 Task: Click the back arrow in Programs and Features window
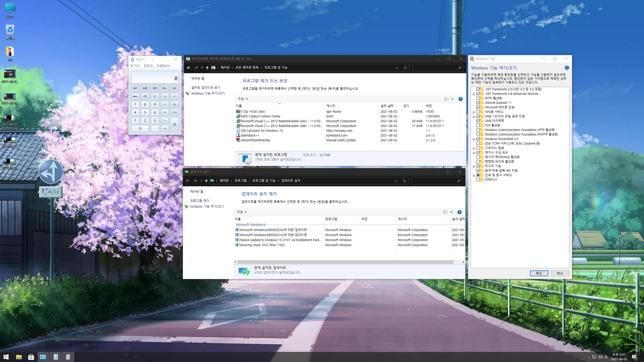(189, 68)
